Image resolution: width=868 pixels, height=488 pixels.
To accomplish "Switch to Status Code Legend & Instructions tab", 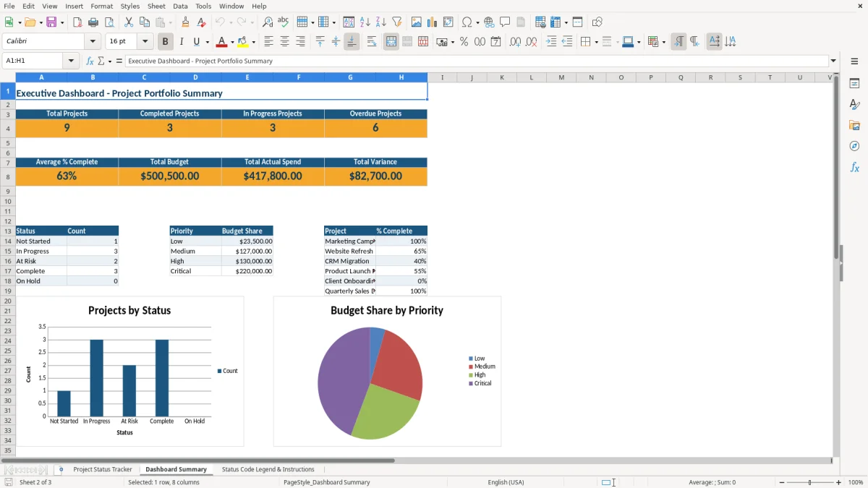I will click(x=268, y=469).
